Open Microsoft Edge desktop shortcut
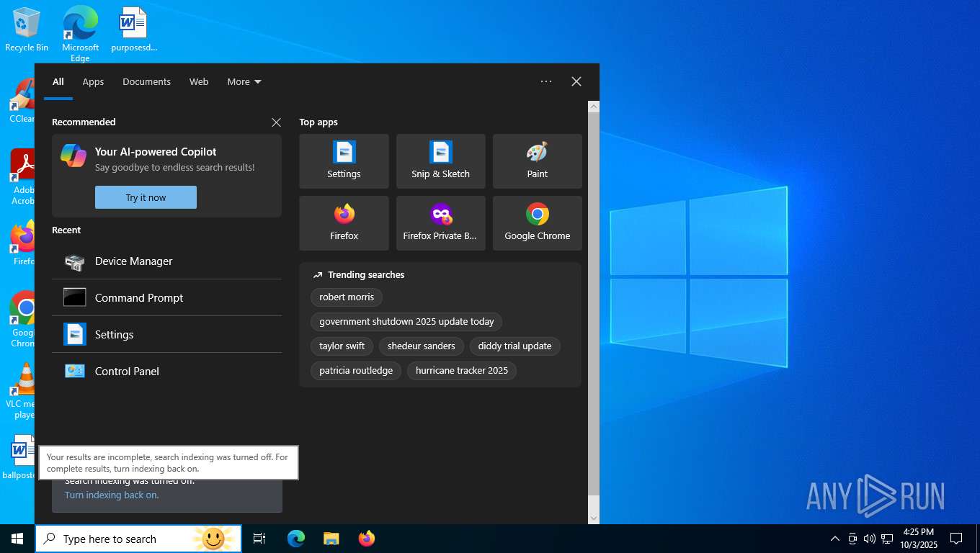The width and height of the screenshot is (980, 553). 80,34
